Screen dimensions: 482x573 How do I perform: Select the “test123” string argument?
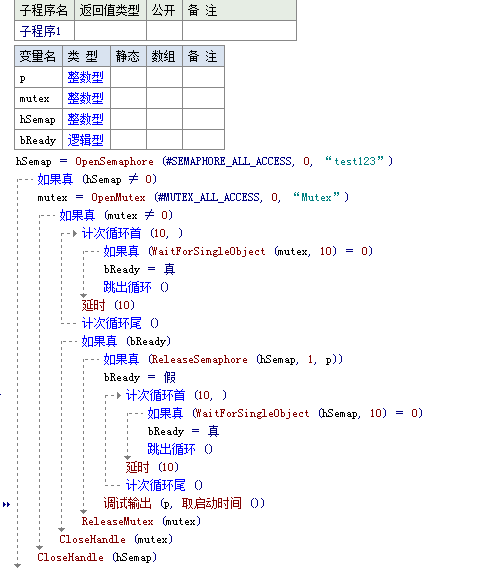coord(354,161)
